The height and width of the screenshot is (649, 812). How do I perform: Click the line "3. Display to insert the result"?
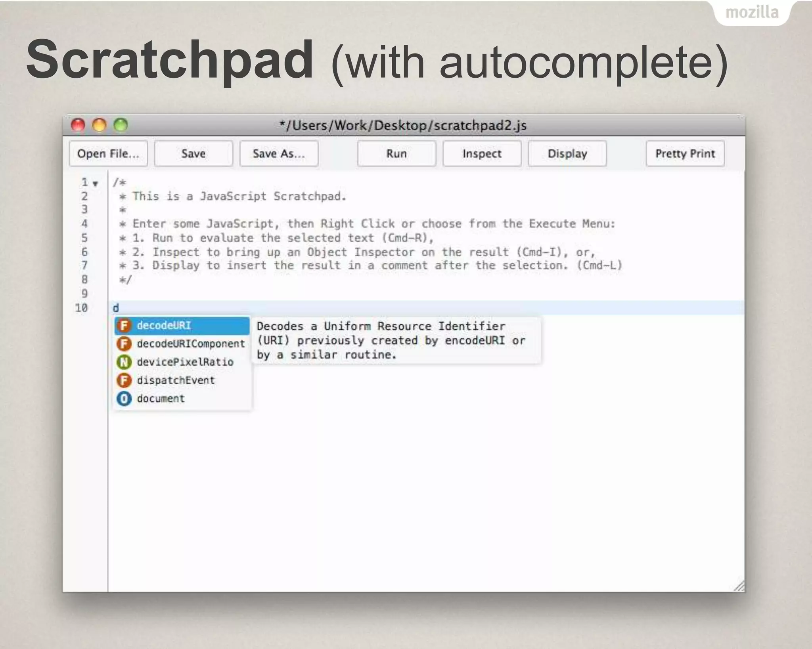coord(371,265)
